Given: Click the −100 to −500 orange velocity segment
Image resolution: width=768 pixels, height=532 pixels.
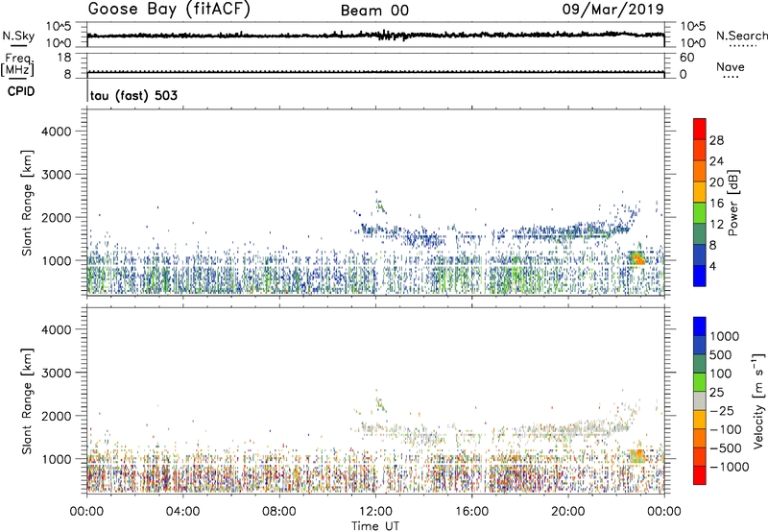Looking at the screenshot, I should click(x=700, y=439).
